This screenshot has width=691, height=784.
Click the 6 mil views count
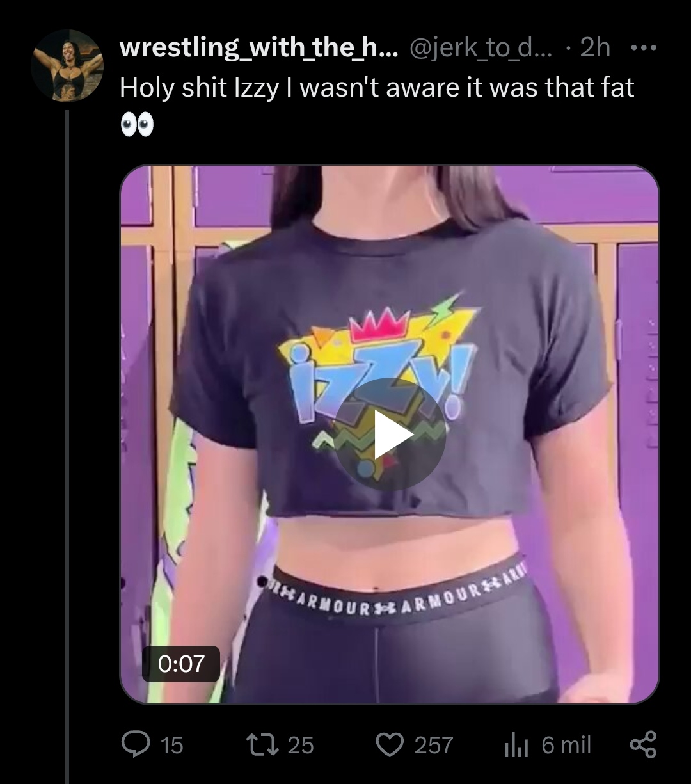click(566, 745)
